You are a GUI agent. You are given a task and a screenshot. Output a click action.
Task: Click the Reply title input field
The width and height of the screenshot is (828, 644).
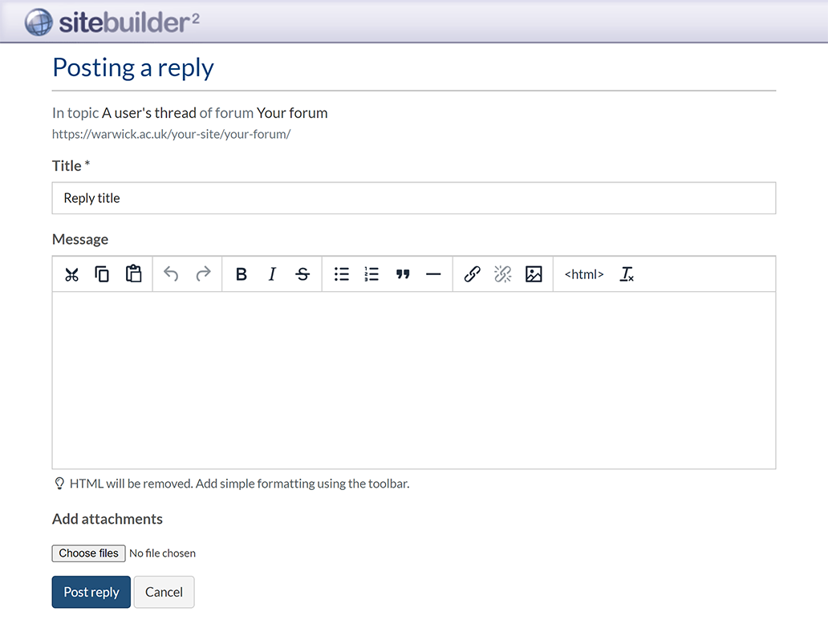point(413,198)
